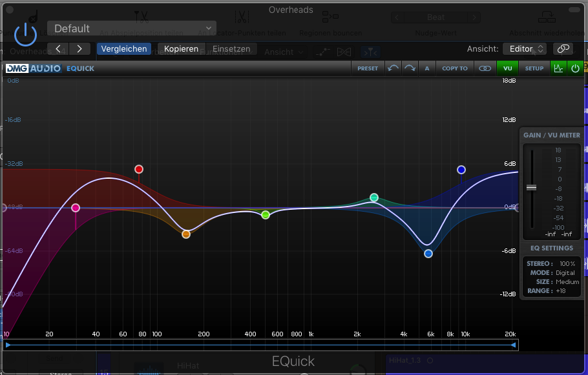Switch the A/B state with the A button

coord(426,68)
